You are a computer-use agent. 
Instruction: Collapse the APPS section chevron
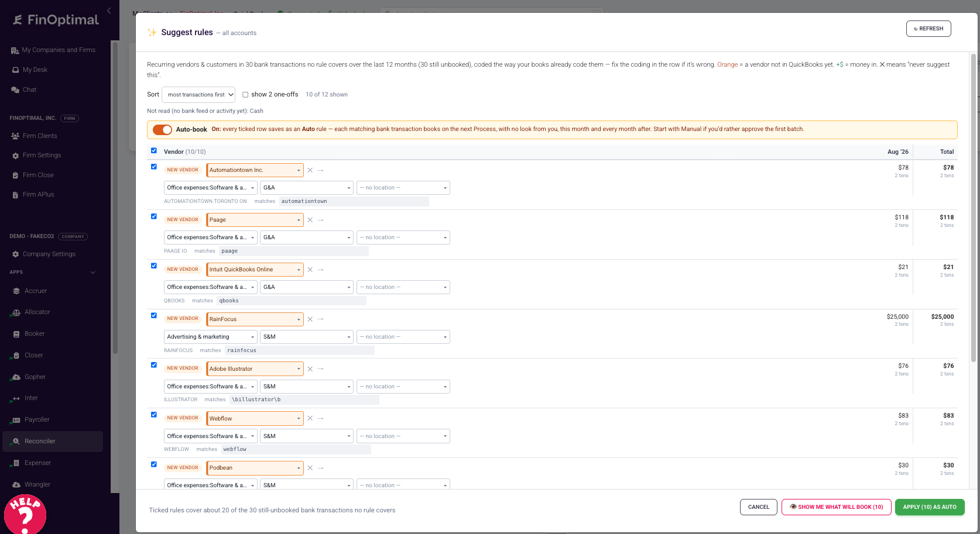[92, 273]
